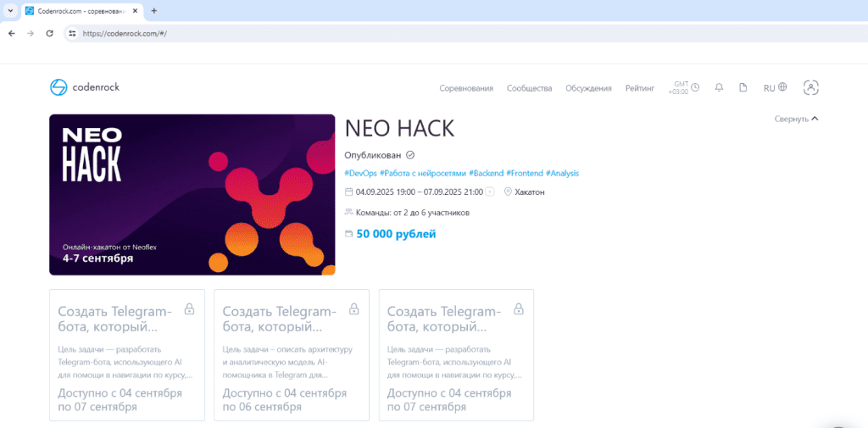Open the Соревнования menu item
Screen dimensions: 868x428
[x=466, y=88]
